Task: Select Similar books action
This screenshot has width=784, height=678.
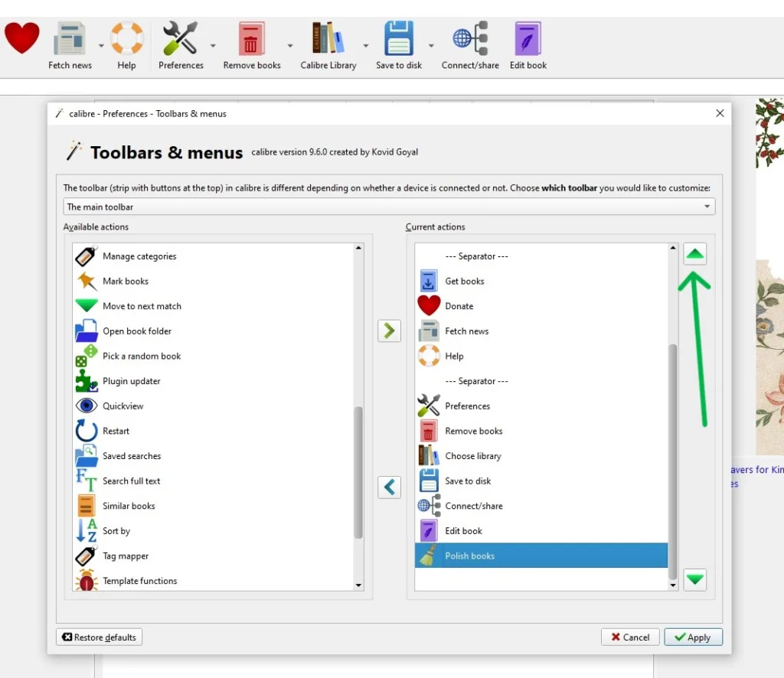Action: click(214, 506)
